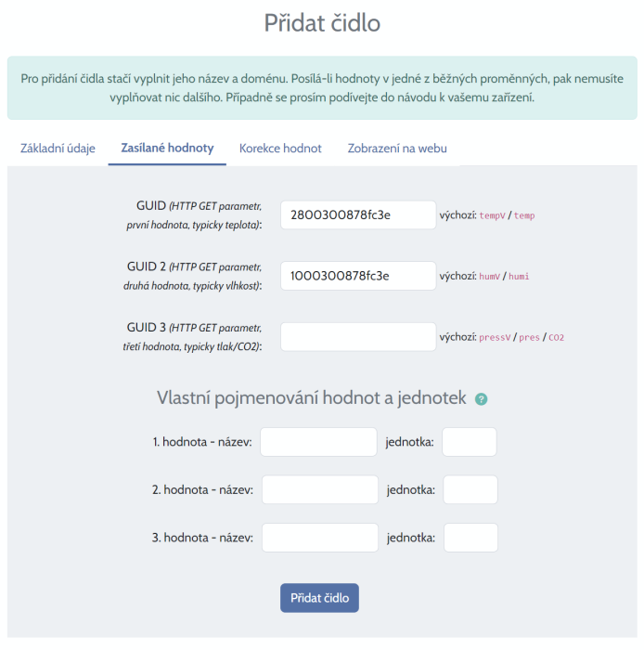
Task: Click the tempV default variable code
Action: point(493,215)
